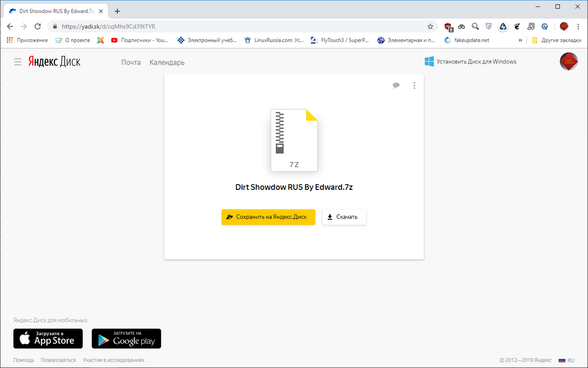The image size is (588, 368).
Task: Open the Электронный учебник bookmark
Action: 207,40
